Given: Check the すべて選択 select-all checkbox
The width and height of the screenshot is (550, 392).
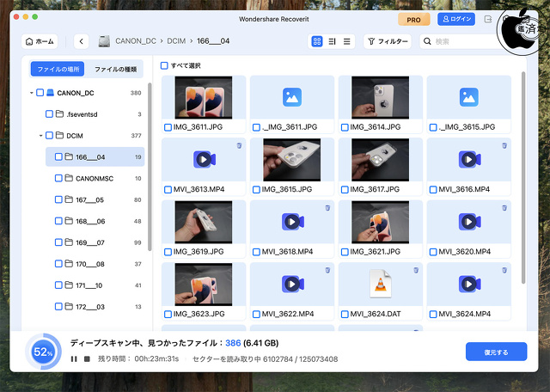Looking at the screenshot, I should [164, 65].
